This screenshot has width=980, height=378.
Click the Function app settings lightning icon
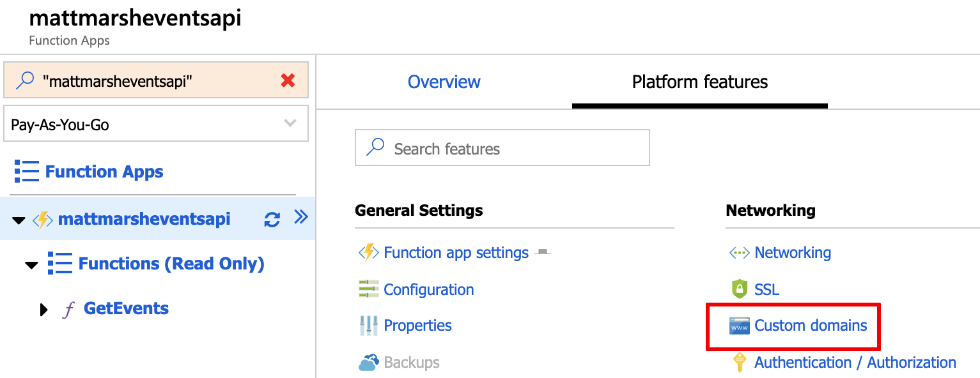pyautogui.click(x=369, y=253)
